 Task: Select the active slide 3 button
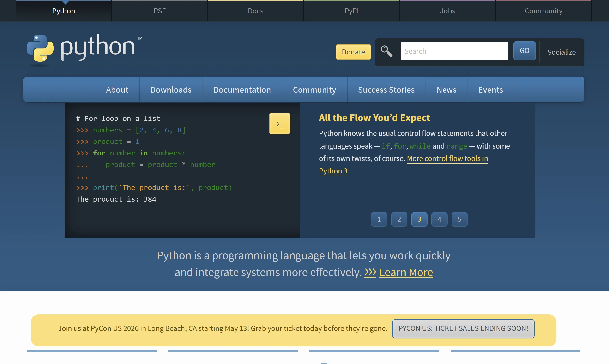(x=419, y=219)
